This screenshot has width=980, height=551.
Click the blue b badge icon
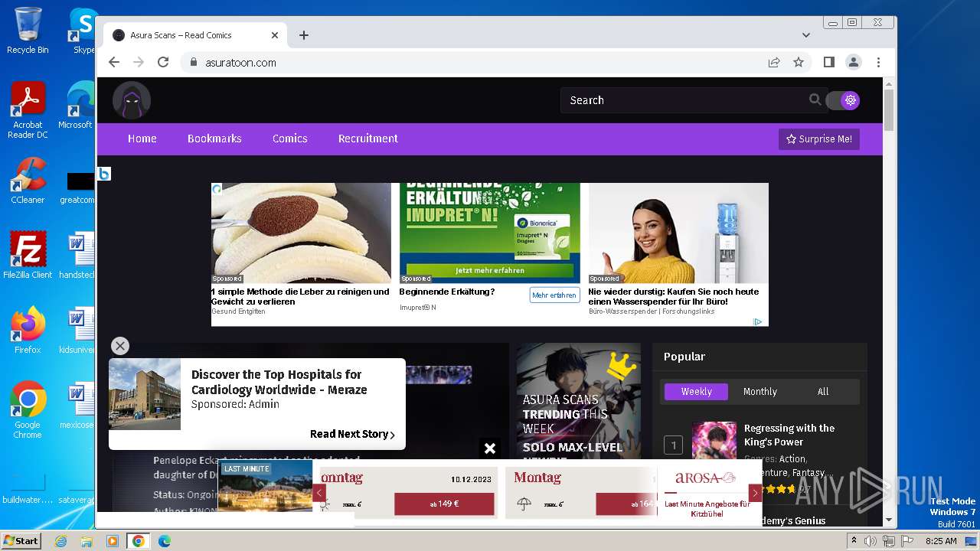(x=104, y=174)
